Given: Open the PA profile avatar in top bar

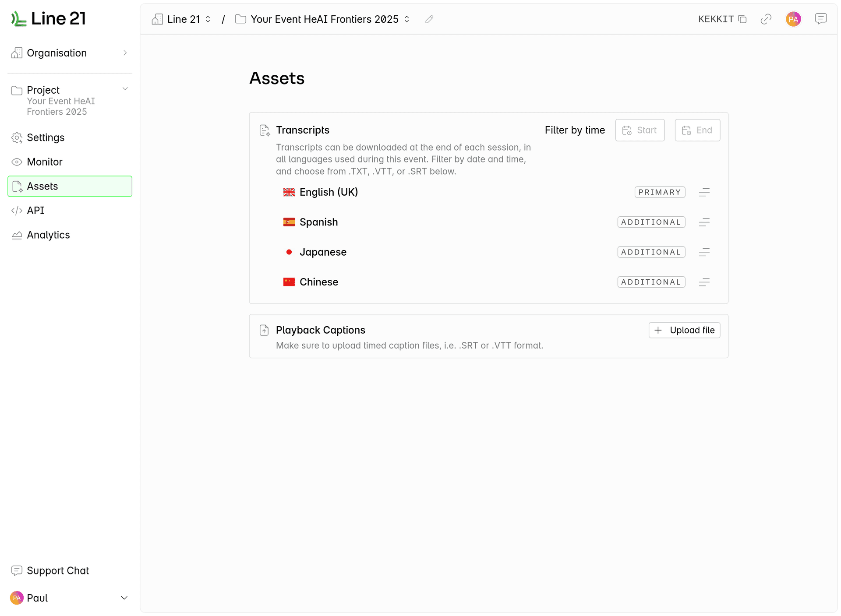Looking at the screenshot, I should tap(793, 19).
